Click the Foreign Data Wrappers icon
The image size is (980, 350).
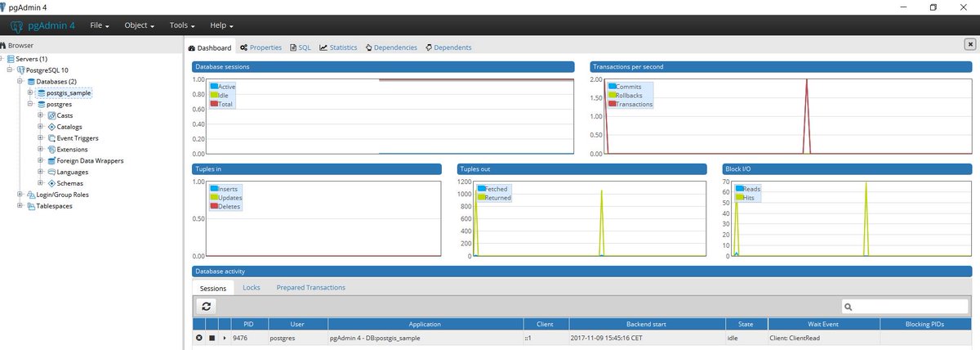[51, 161]
